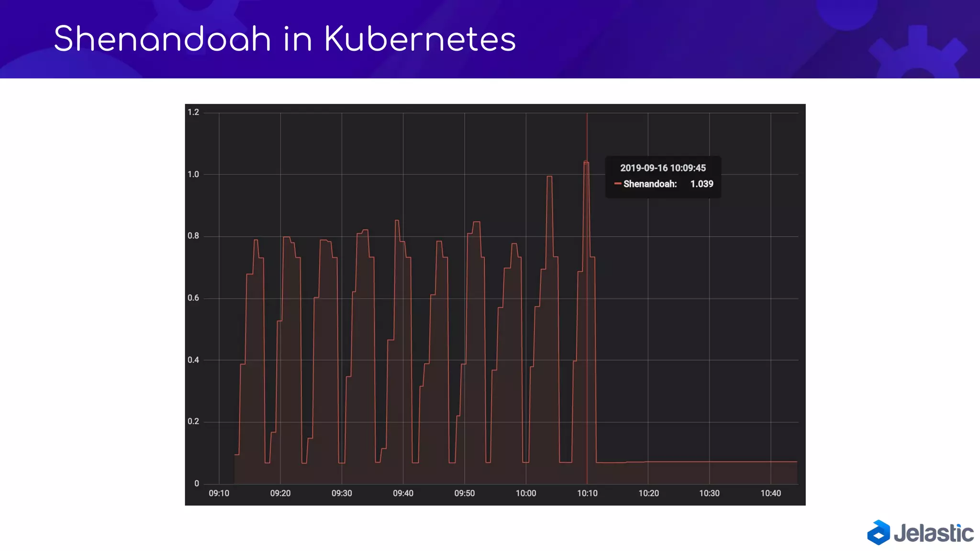Click x-axis label 09:40
The height and width of the screenshot is (551, 980).
pos(403,493)
